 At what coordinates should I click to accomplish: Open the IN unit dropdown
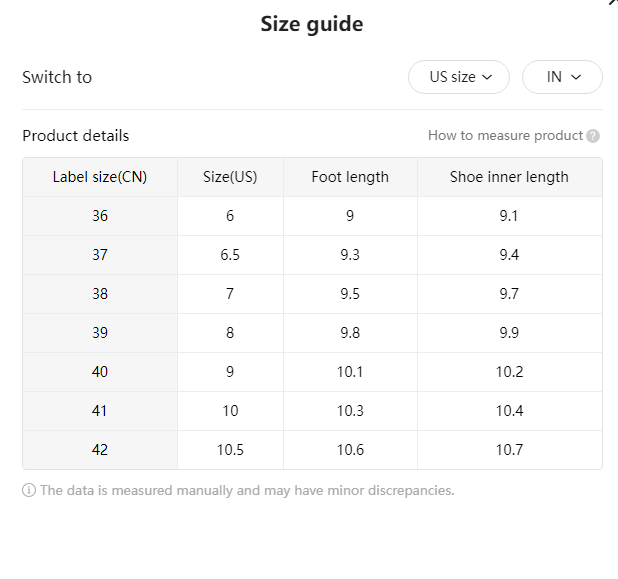click(x=562, y=77)
